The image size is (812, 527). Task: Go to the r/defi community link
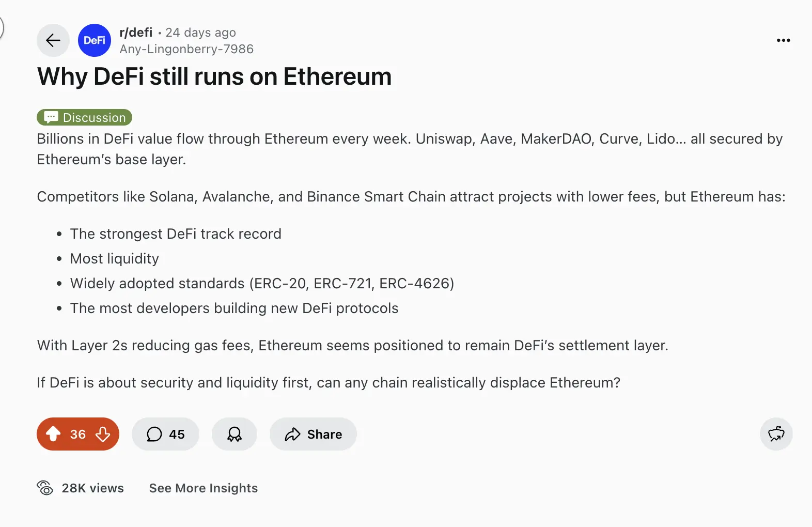[136, 33]
